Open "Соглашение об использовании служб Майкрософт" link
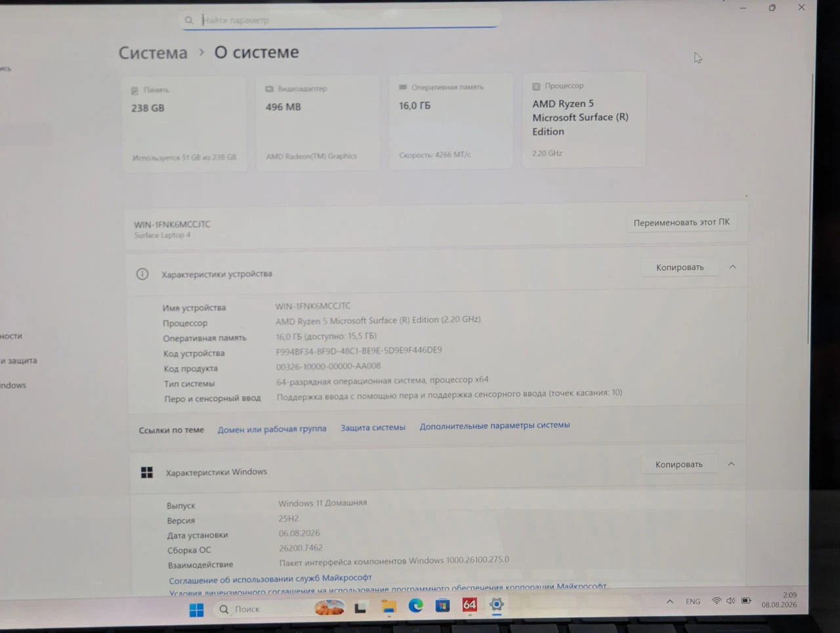This screenshot has height=633, width=840. 270,578
